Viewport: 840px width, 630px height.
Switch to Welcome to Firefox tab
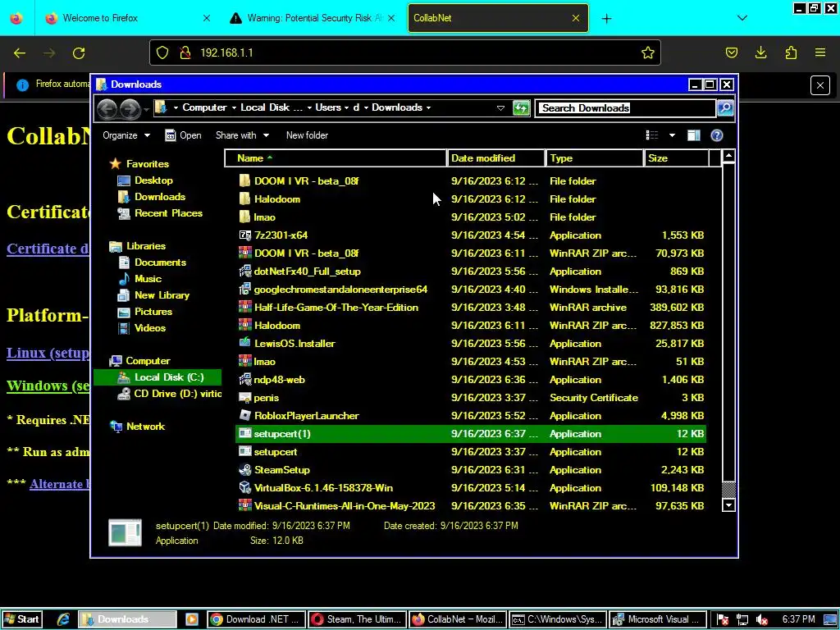tap(127, 18)
